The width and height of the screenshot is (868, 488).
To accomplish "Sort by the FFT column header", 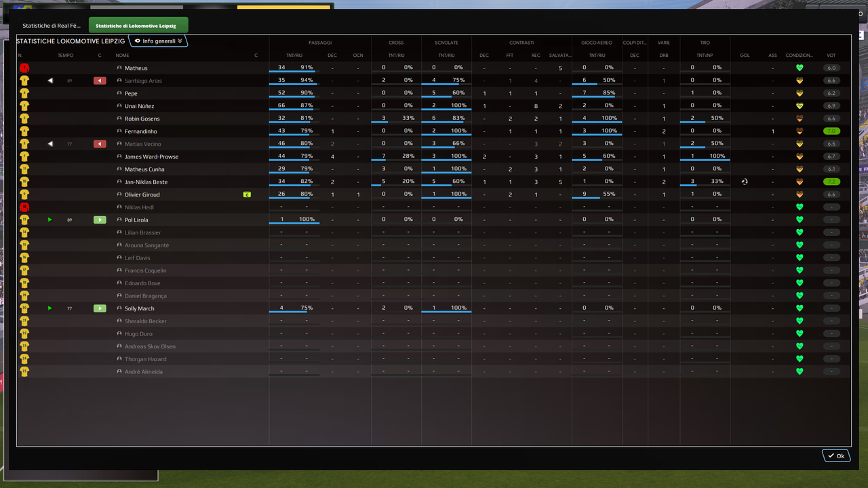I will coord(510,56).
